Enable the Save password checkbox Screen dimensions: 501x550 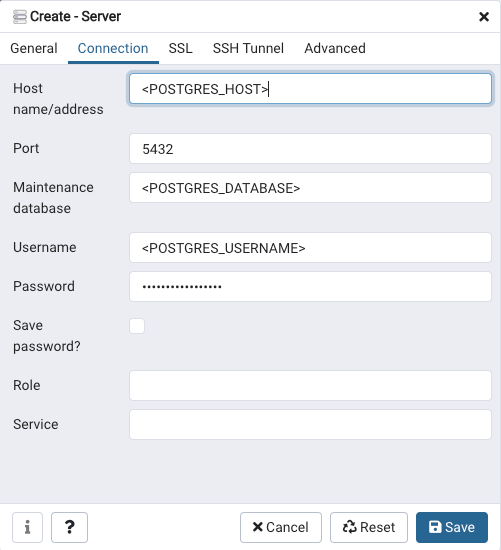pyautogui.click(x=137, y=326)
